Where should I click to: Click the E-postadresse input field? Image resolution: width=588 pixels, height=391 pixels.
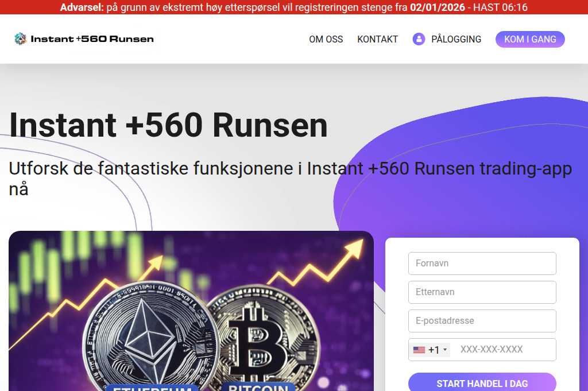tap(482, 320)
